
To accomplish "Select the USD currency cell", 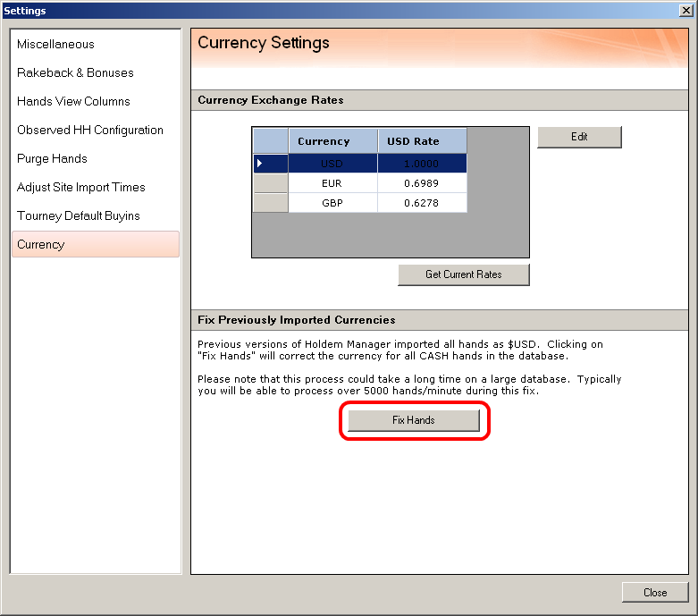I will point(332,164).
